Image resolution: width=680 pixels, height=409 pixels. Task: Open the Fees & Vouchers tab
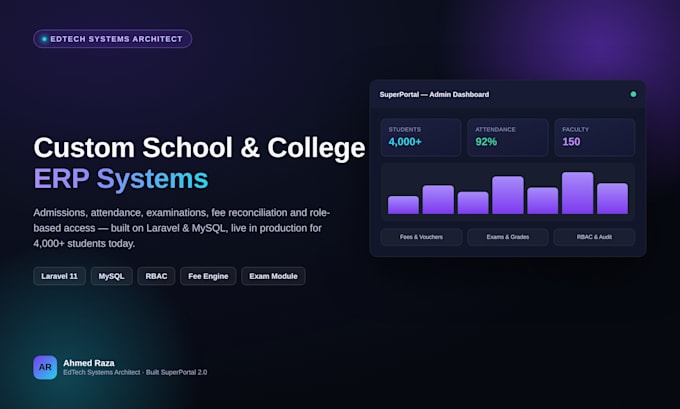(421, 237)
